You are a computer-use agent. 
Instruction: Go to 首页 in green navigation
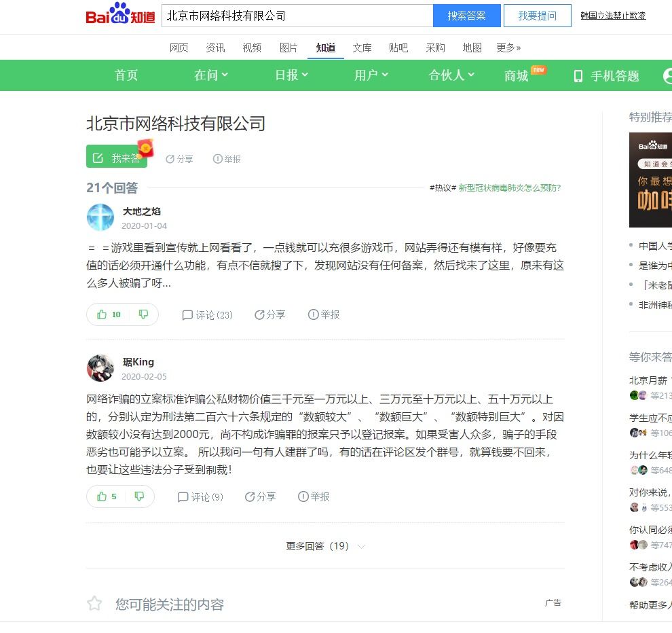coord(126,75)
